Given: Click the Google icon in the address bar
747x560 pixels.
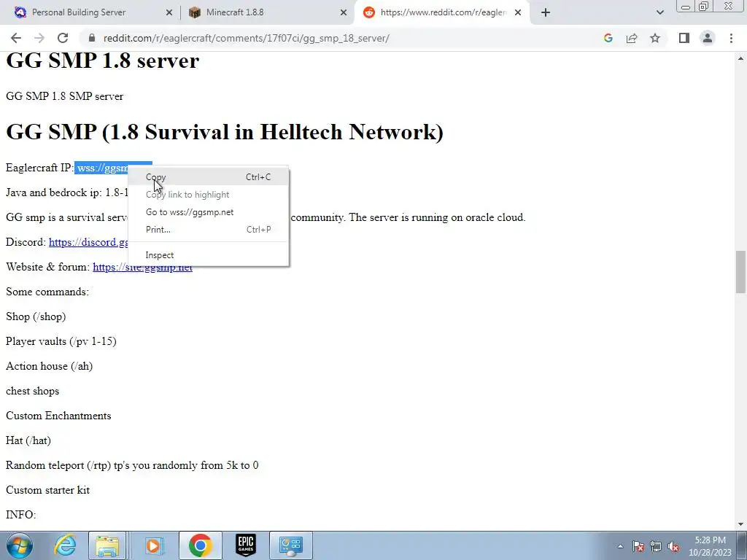Looking at the screenshot, I should click(x=608, y=38).
